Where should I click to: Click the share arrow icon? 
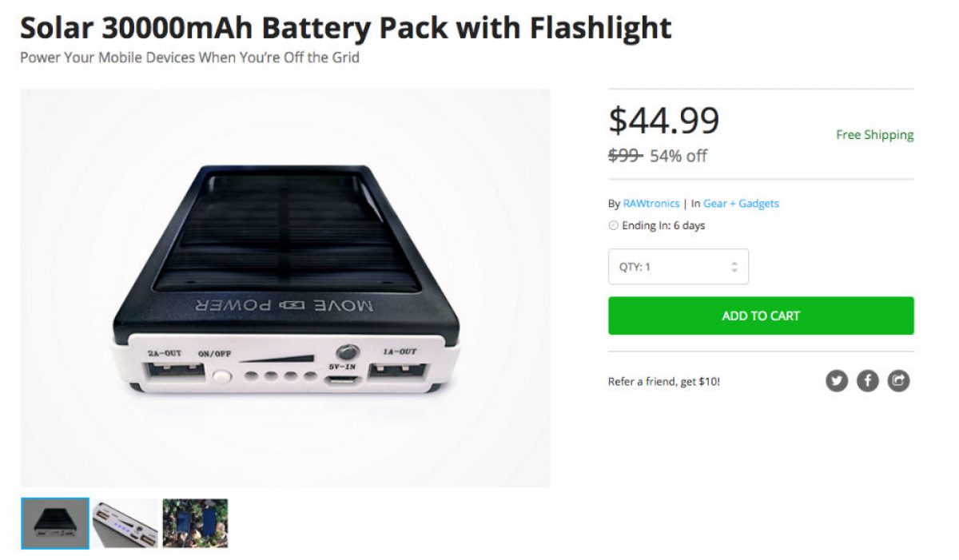click(899, 381)
